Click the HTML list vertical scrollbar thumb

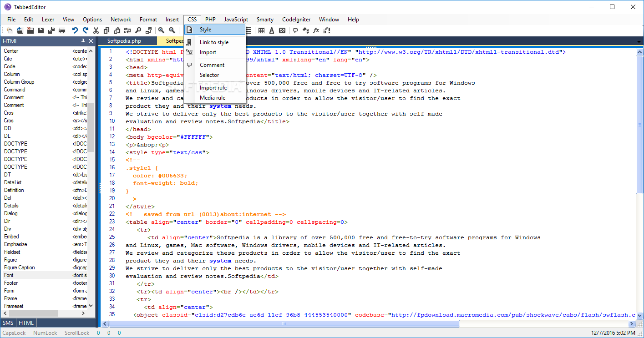[91, 127]
